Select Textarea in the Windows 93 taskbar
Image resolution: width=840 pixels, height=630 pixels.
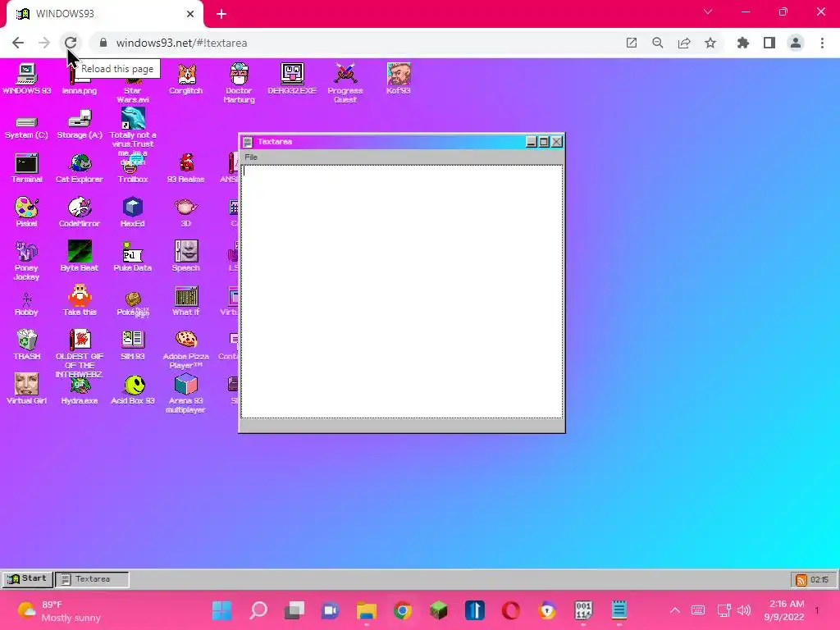(x=92, y=579)
